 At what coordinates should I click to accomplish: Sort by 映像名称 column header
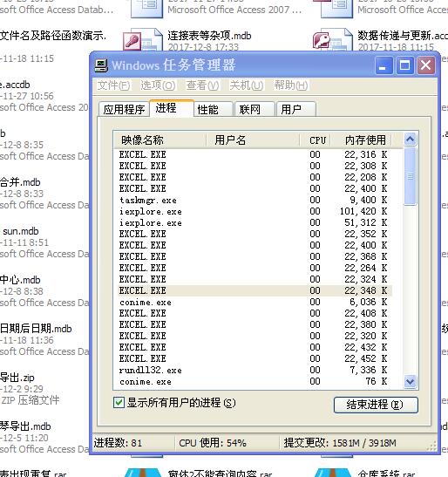160,140
